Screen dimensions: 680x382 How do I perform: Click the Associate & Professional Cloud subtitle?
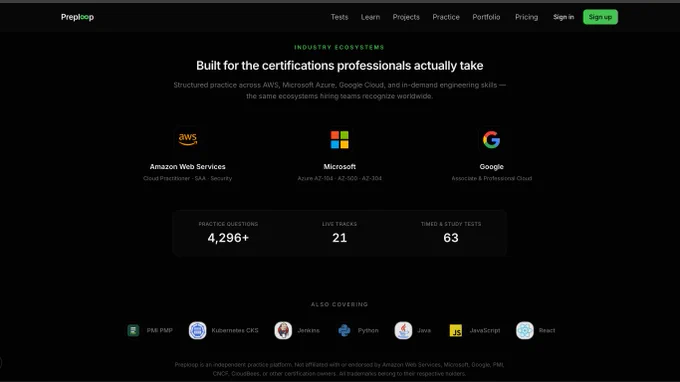tap(491, 178)
